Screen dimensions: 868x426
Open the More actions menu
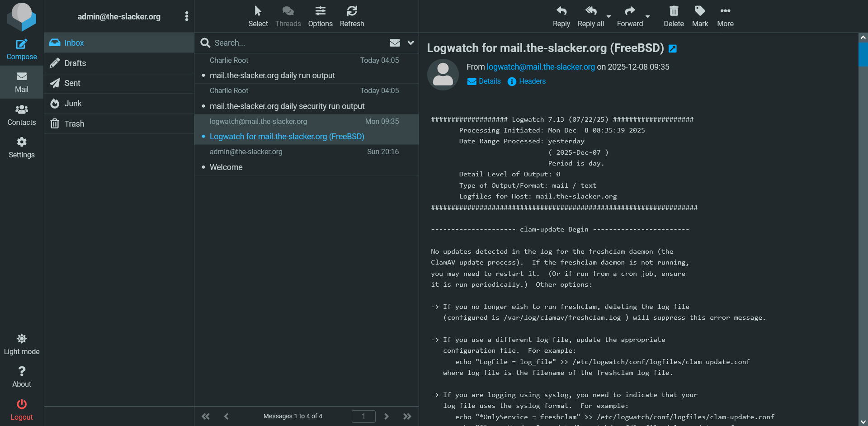[x=725, y=15]
